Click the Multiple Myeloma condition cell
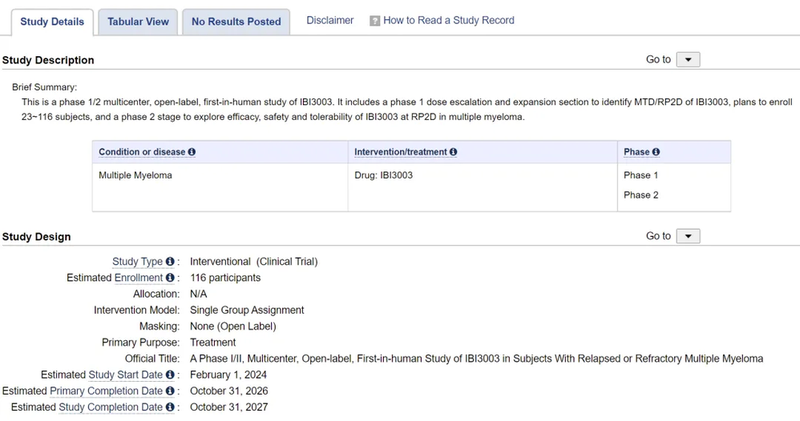The height and width of the screenshot is (421, 800). (135, 175)
